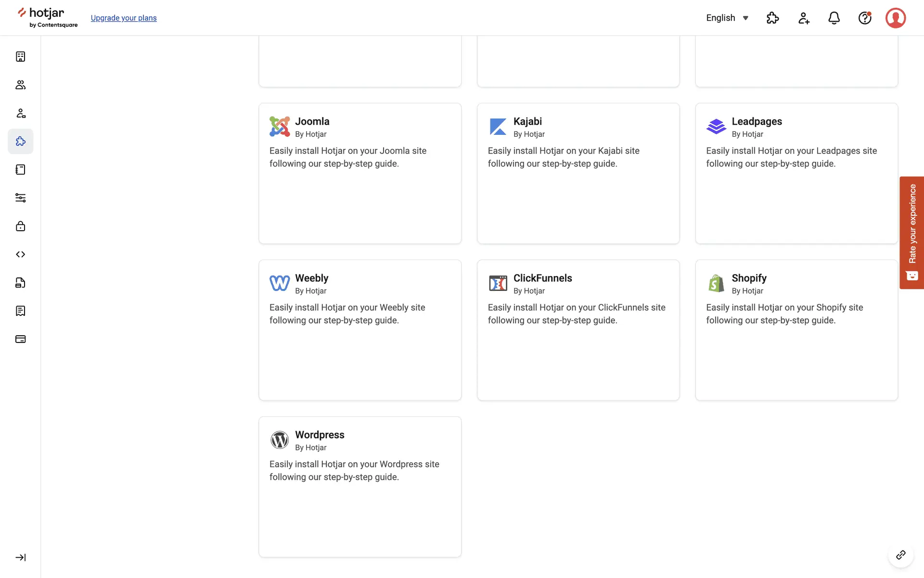Open the user profile avatar menu
The image size is (924, 578).
pos(895,18)
